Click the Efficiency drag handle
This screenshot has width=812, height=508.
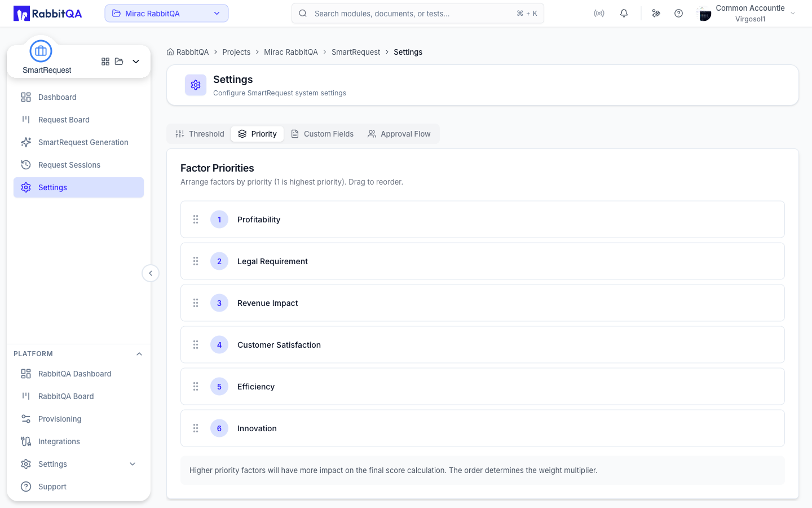click(196, 387)
